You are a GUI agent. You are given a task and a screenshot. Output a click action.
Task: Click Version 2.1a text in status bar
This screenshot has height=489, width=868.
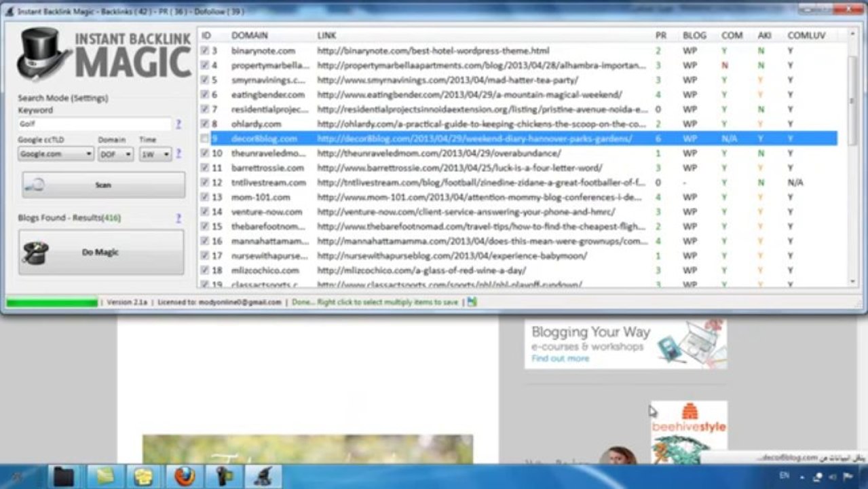tap(128, 302)
